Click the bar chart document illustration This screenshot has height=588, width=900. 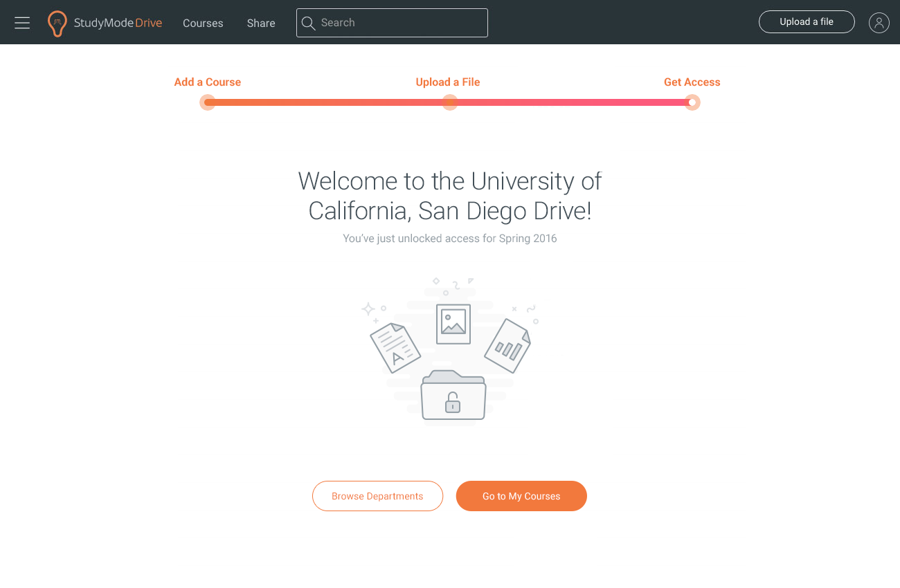(507, 345)
